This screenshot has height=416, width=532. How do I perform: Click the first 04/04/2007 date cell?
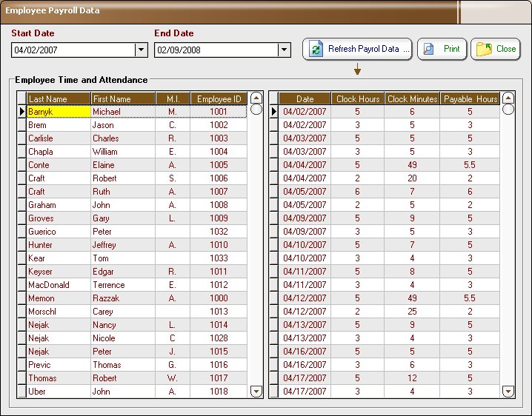tap(305, 165)
